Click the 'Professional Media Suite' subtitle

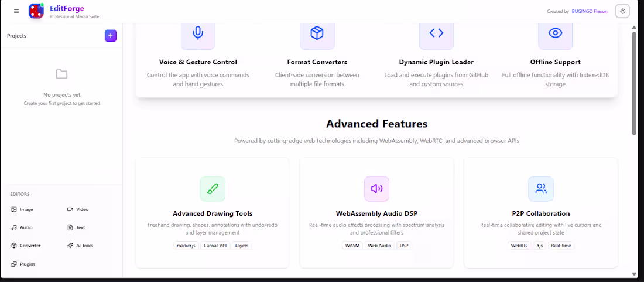click(x=74, y=16)
